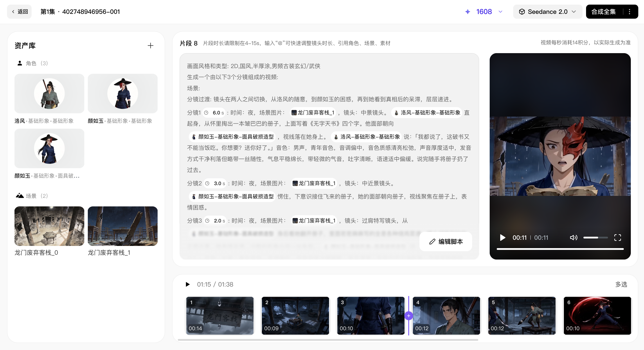Click the 返回 back button
This screenshot has height=350, width=644.
click(19, 11)
